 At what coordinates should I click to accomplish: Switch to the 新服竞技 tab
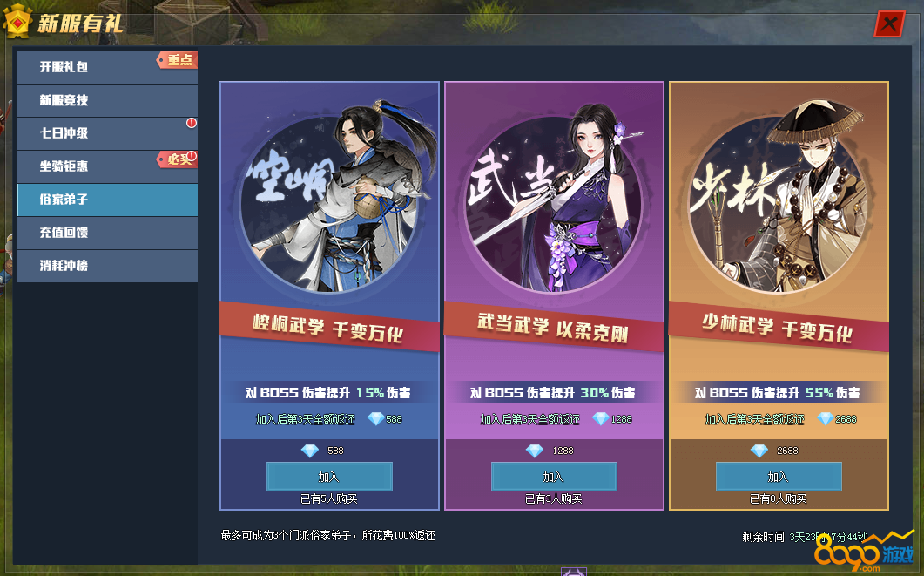click(106, 100)
